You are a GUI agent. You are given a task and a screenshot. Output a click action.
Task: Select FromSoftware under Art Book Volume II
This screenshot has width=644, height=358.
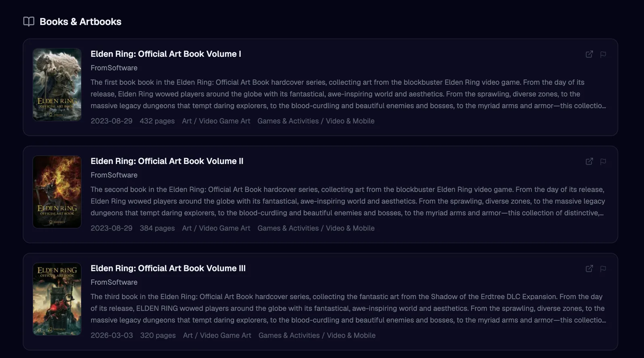pos(114,175)
